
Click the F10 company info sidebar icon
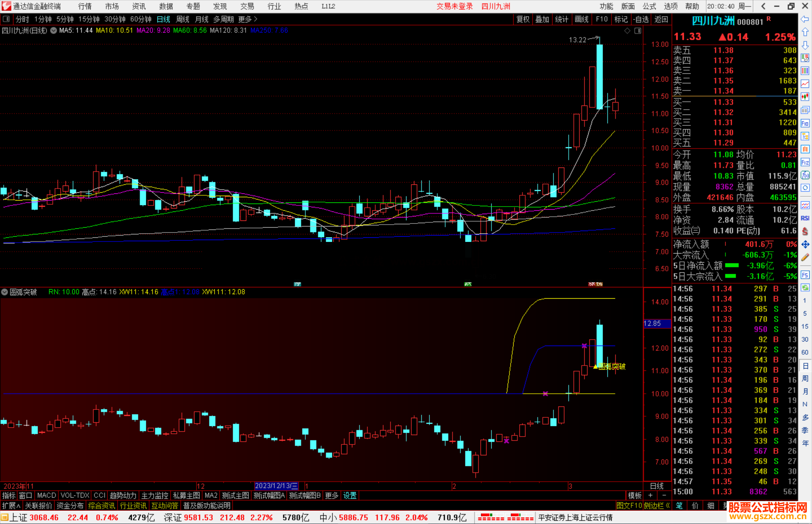point(805,123)
